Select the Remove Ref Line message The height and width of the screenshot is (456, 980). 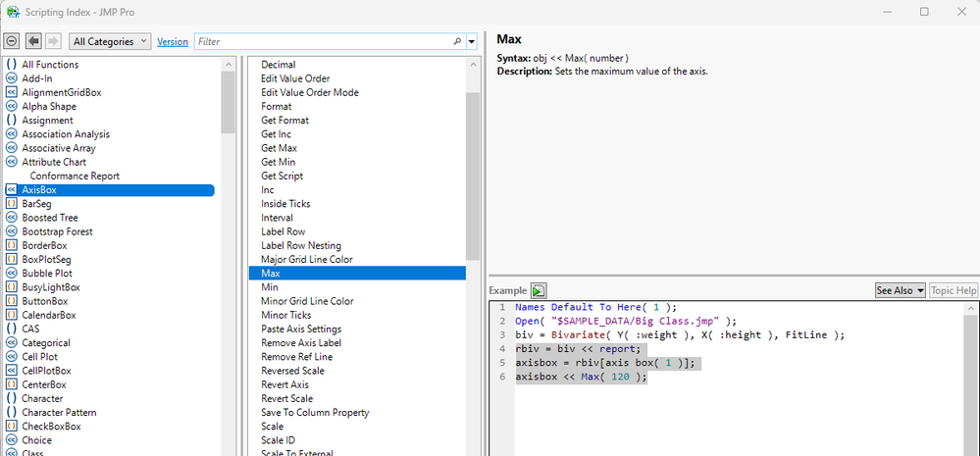point(296,357)
